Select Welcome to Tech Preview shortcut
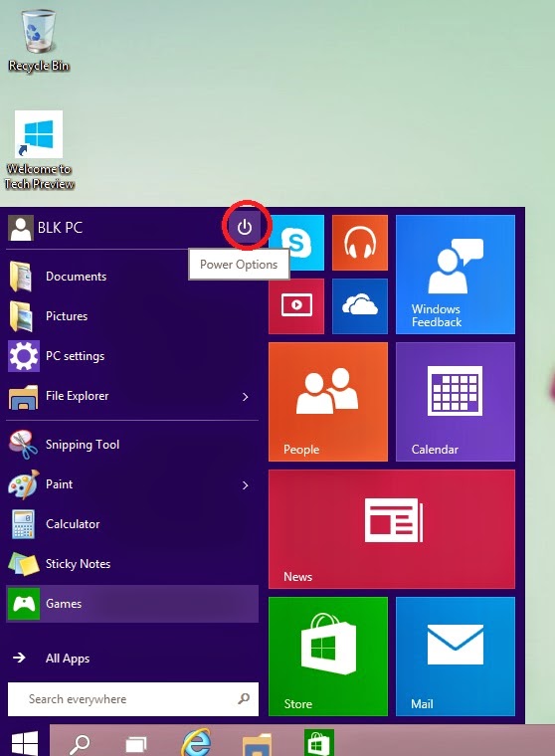This screenshot has width=555, height=756. point(39,150)
